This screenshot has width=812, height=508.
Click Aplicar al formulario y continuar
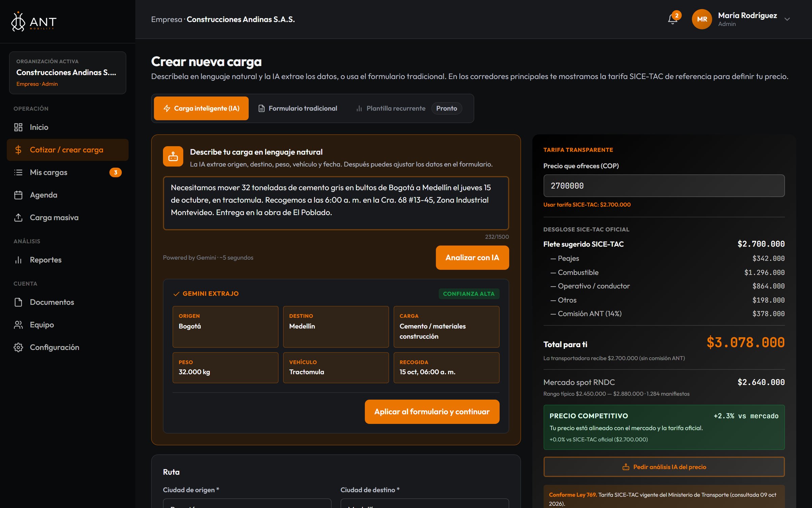[432, 412]
